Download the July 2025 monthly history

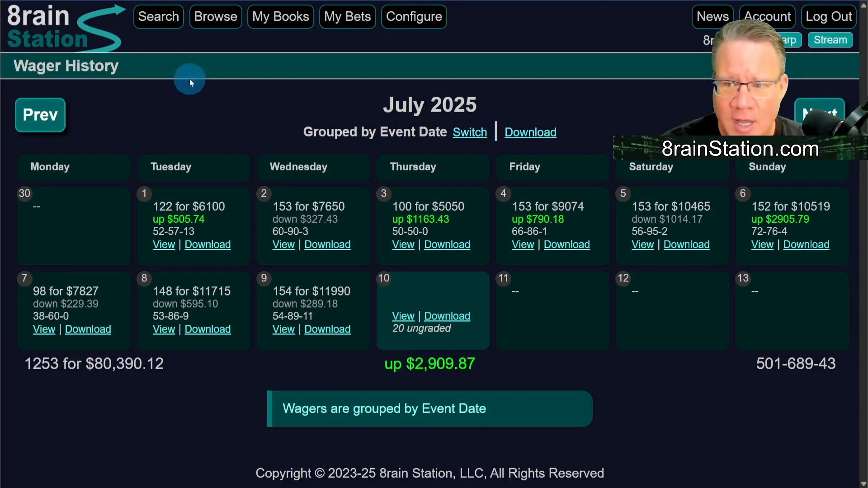(x=530, y=132)
